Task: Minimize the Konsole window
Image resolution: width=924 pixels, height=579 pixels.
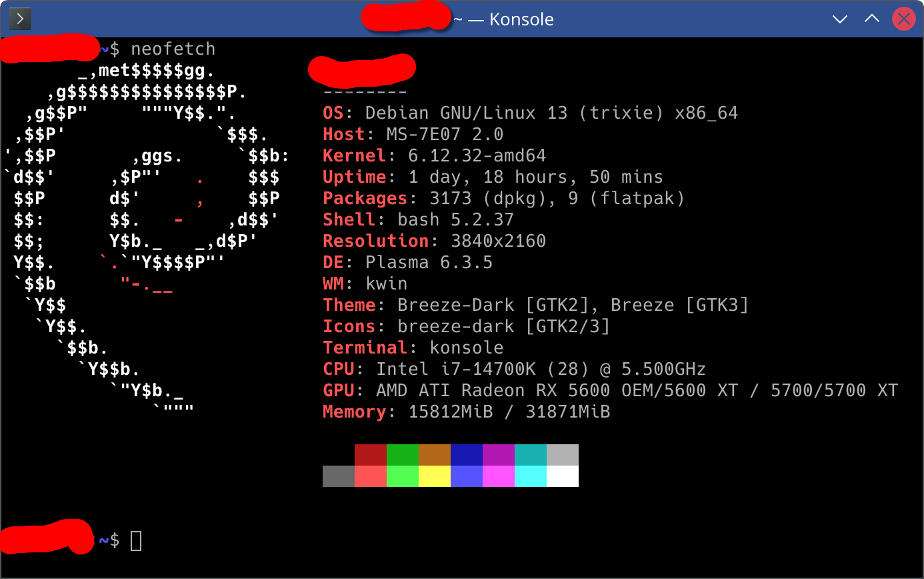Action: [x=840, y=19]
